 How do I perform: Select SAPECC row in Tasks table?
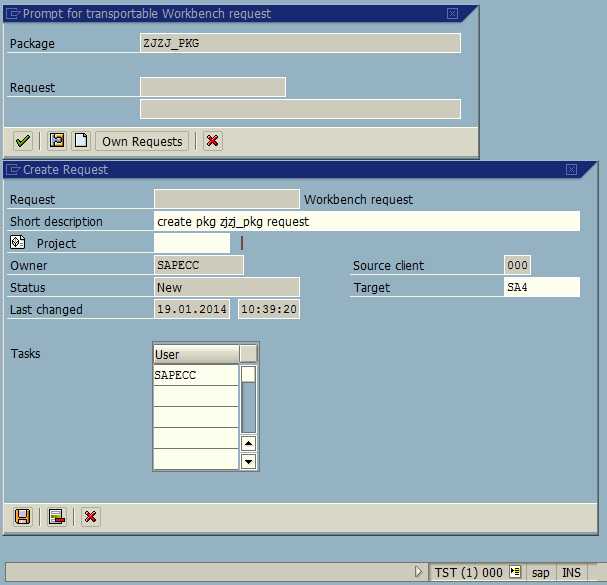(x=195, y=375)
